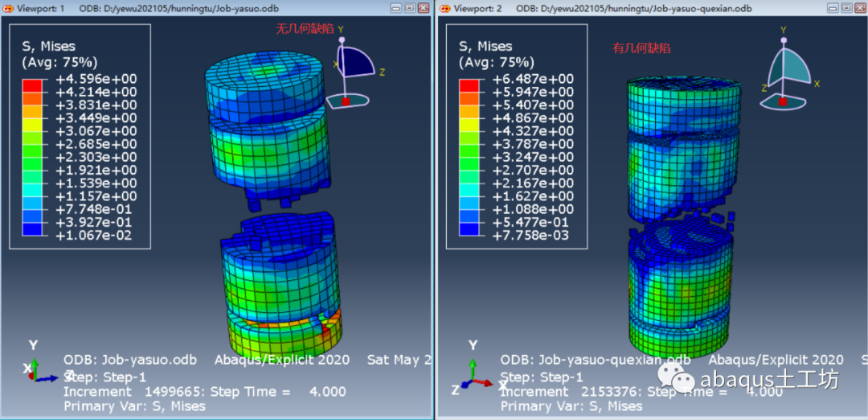Click the 'ODB: Job-yasuo-quexian.odb' state block line
The image size is (868, 420).
tap(596, 360)
